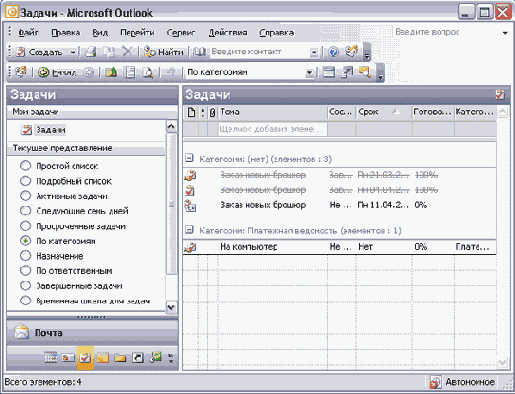Click the Help question mark icon
The image size is (515, 394).
click(x=333, y=52)
